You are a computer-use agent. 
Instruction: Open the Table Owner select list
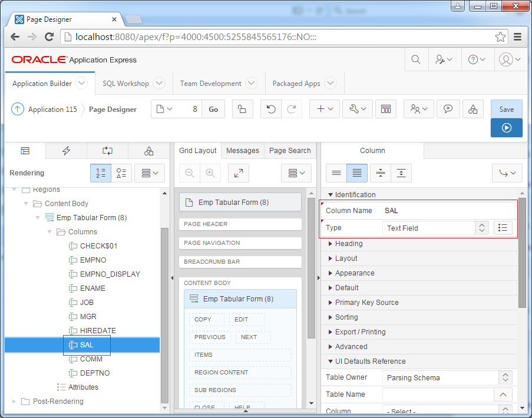click(x=447, y=377)
